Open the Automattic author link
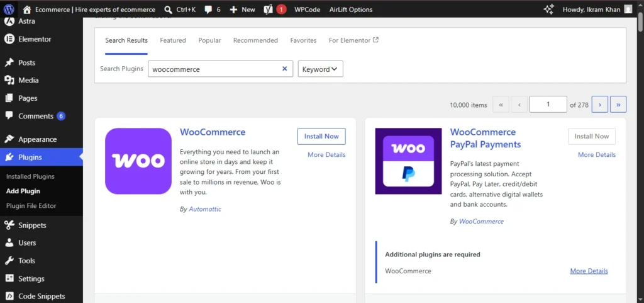 [x=205, y=209]
